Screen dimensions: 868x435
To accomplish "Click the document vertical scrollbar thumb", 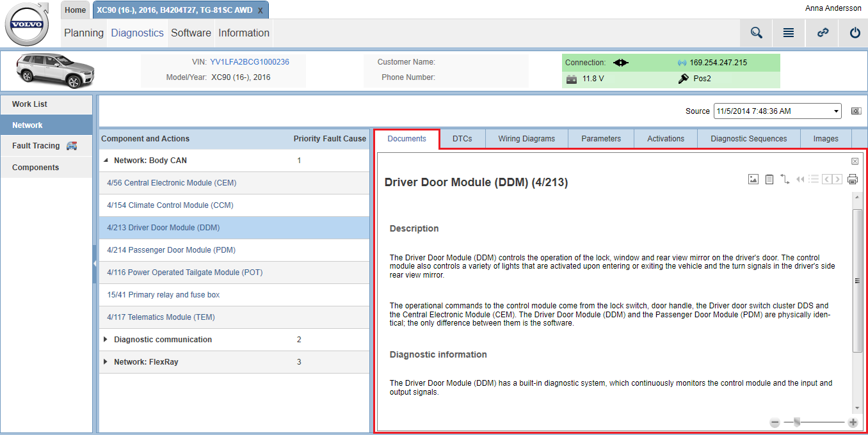I will [858, 280].
